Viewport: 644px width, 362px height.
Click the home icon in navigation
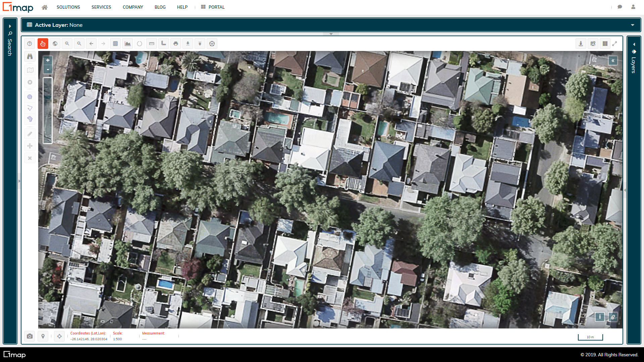[45, 7]
